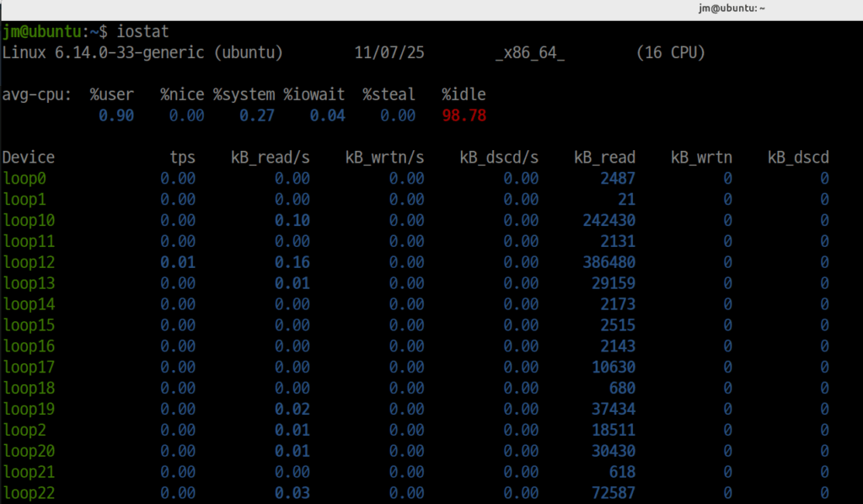Viewport: 863px width, 504px height.
Task: Select the 11/07/25 date text
Action: 389,52
